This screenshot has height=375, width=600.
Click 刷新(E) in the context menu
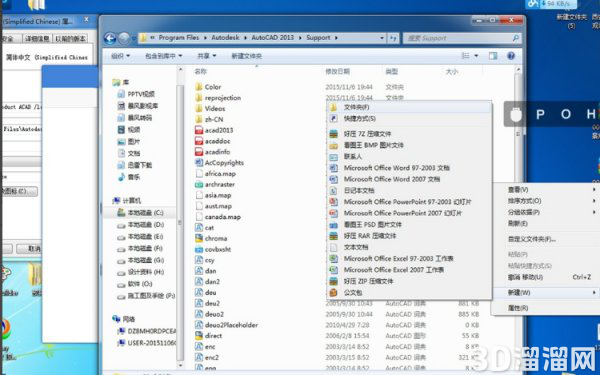click(x=546, y=223)
